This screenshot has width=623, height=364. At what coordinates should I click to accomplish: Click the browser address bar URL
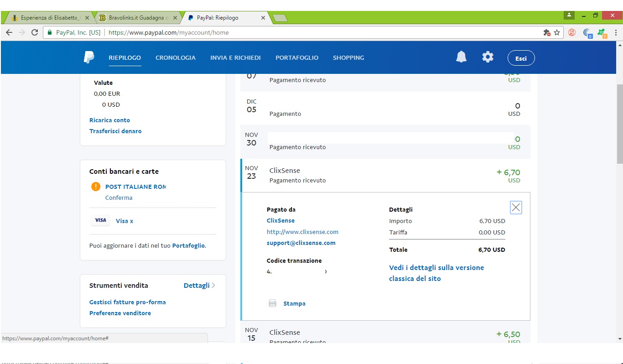tap(169, 32)
